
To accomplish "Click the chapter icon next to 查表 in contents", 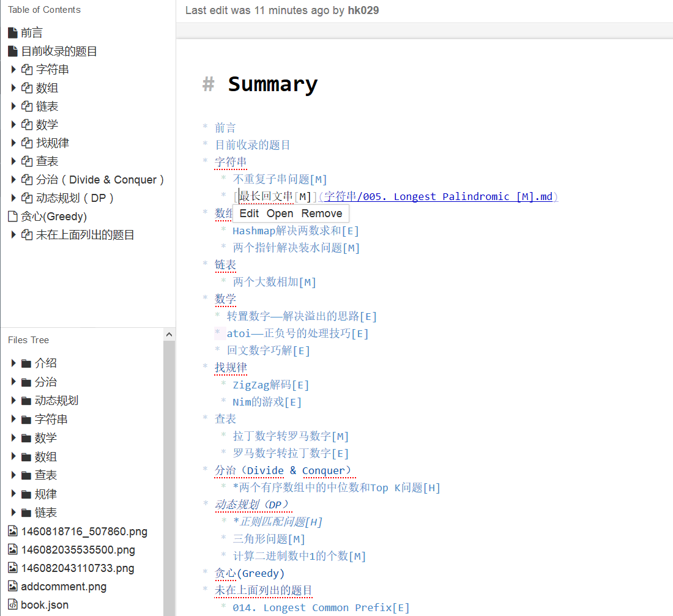I will click(26, 161).
